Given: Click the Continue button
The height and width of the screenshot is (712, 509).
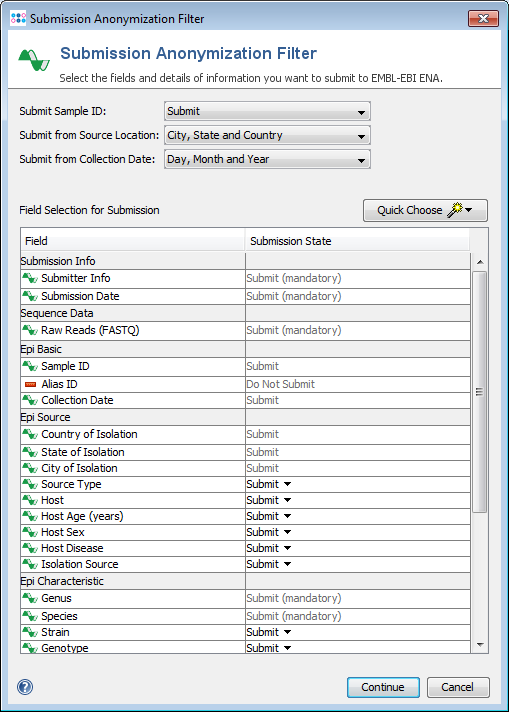Looking at the screenshot, I should click(383, 687).
